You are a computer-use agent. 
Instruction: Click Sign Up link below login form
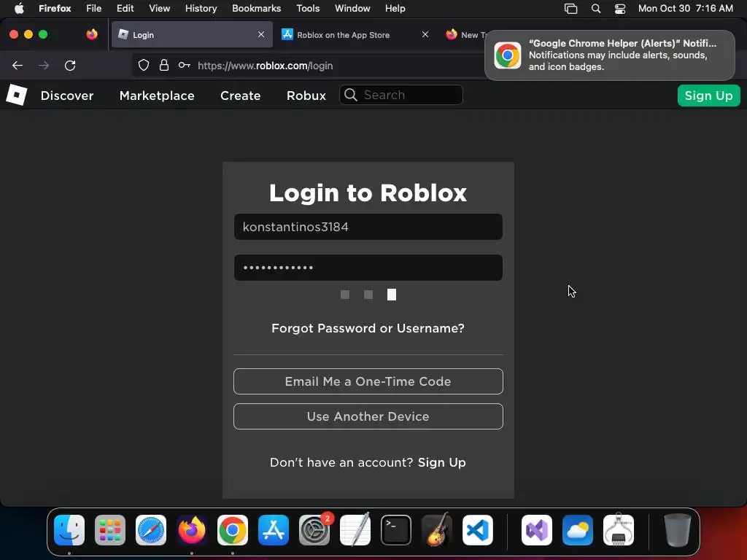pos(441,462)
